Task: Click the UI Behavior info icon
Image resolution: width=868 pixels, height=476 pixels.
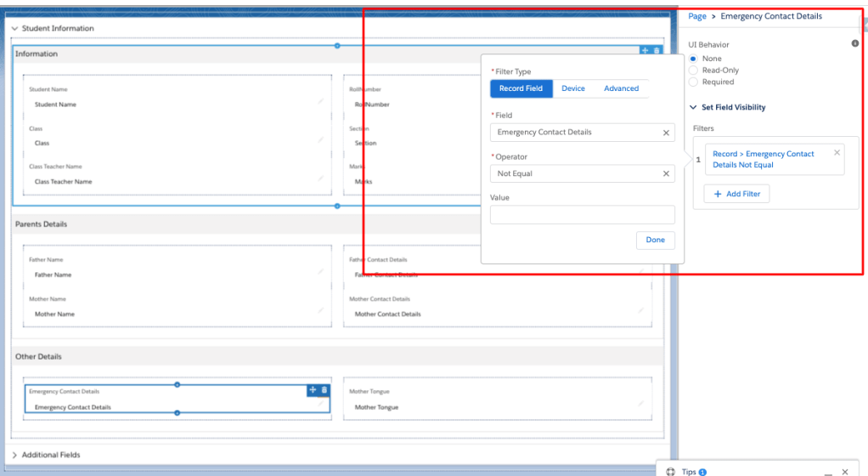Action: [854, 43]
